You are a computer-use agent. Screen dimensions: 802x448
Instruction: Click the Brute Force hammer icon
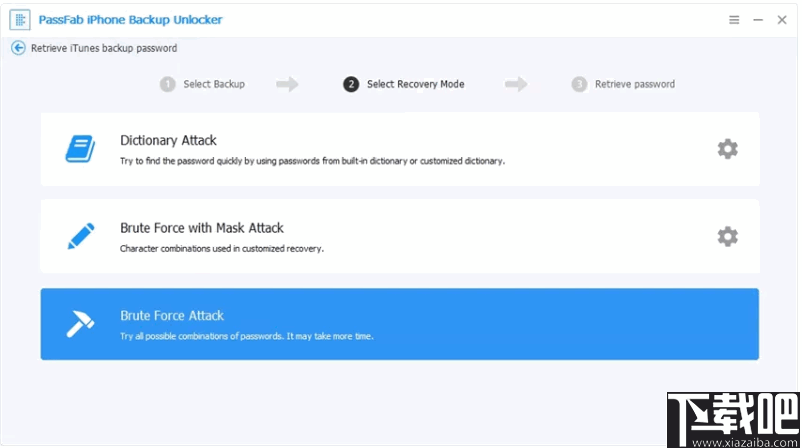click(x=80, y=324)
